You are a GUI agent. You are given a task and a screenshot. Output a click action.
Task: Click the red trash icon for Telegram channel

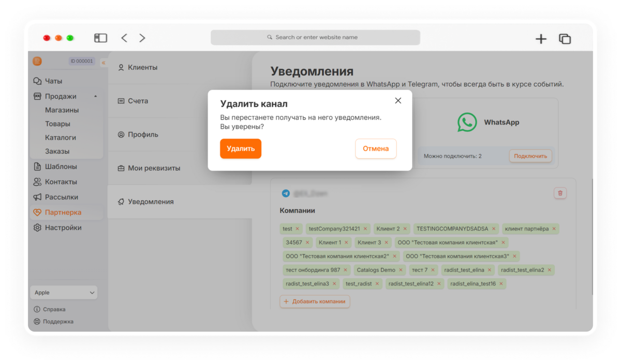(560, 193)
